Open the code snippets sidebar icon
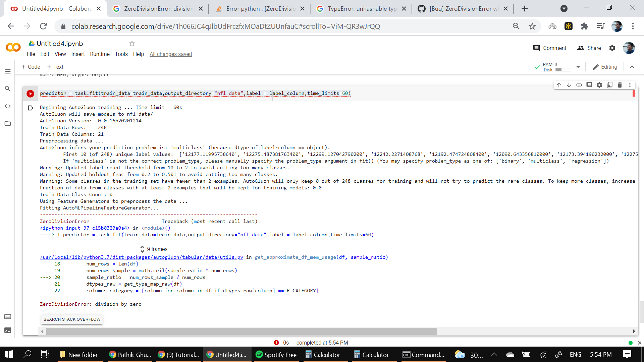Image resolution: width=644 pixels, height=362 pixels. click(8, 106)
